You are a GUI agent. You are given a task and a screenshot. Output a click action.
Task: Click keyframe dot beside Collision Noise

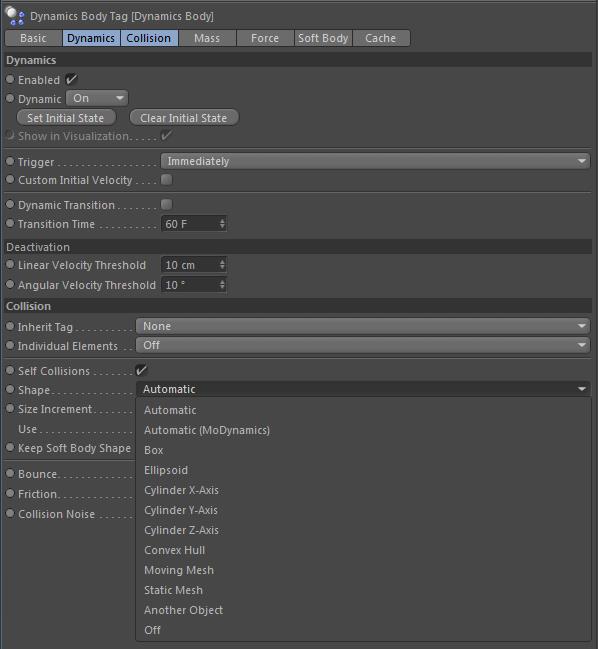click(10, 513)
